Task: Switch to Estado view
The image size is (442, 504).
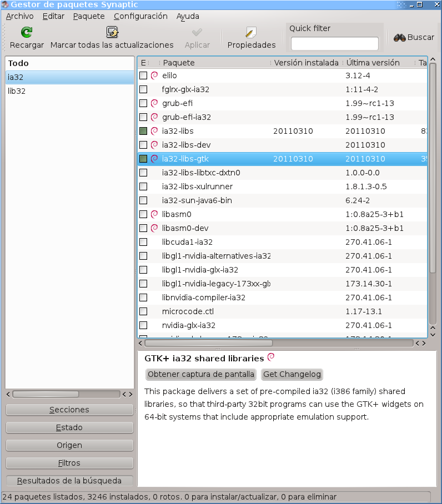Action: (69, 427)
